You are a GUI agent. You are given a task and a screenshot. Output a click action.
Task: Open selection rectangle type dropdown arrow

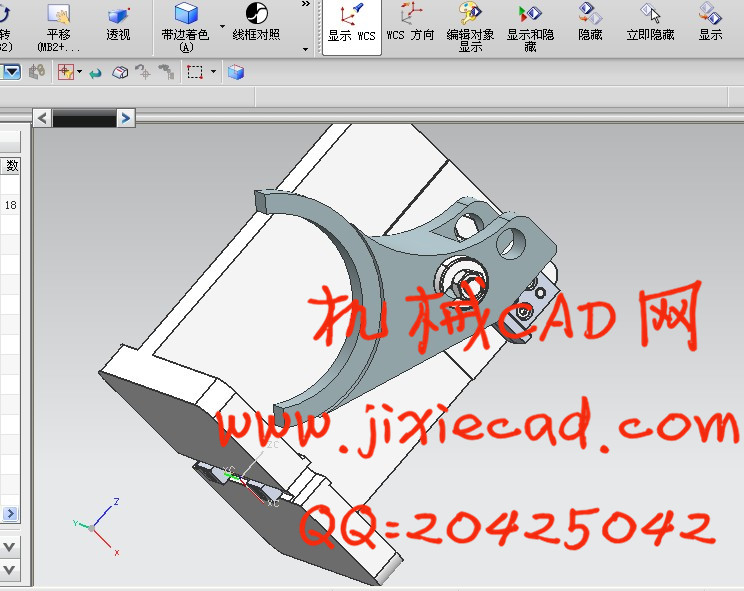[213, 73]
